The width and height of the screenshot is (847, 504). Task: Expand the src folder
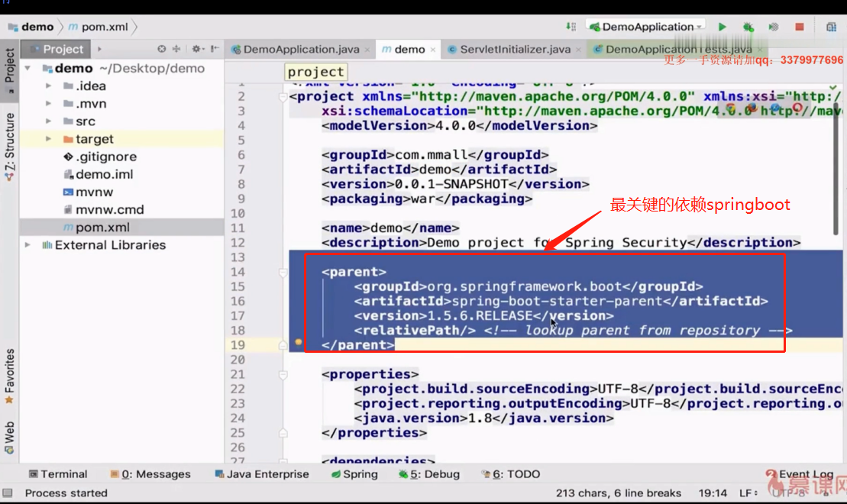pyautogui.click(x=48, y=121)
